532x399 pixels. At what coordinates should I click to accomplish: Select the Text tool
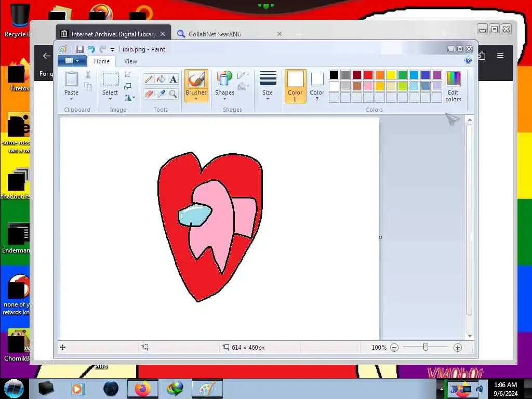174,79
